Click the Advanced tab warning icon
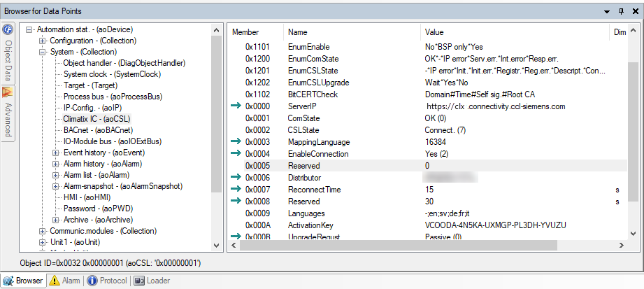The width and height of the screenshot is (644, 289). point(8,92)
